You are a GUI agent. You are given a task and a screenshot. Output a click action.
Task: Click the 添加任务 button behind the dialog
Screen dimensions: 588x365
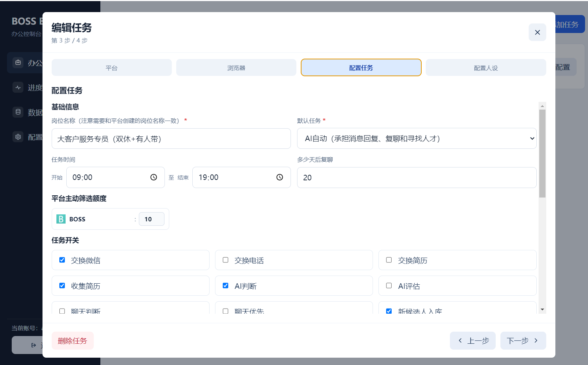coord(570,25)
